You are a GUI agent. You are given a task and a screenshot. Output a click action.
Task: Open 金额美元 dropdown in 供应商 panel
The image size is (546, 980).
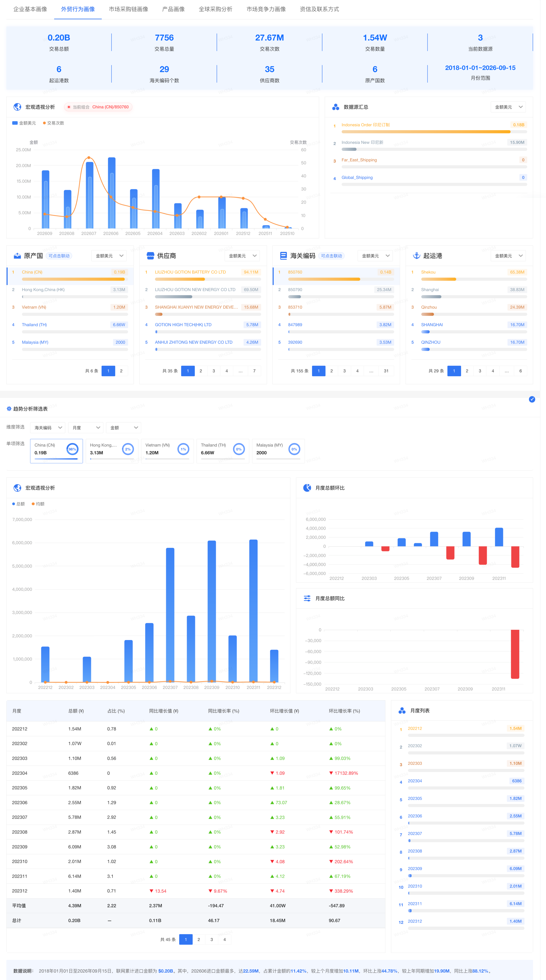(242, 256)
